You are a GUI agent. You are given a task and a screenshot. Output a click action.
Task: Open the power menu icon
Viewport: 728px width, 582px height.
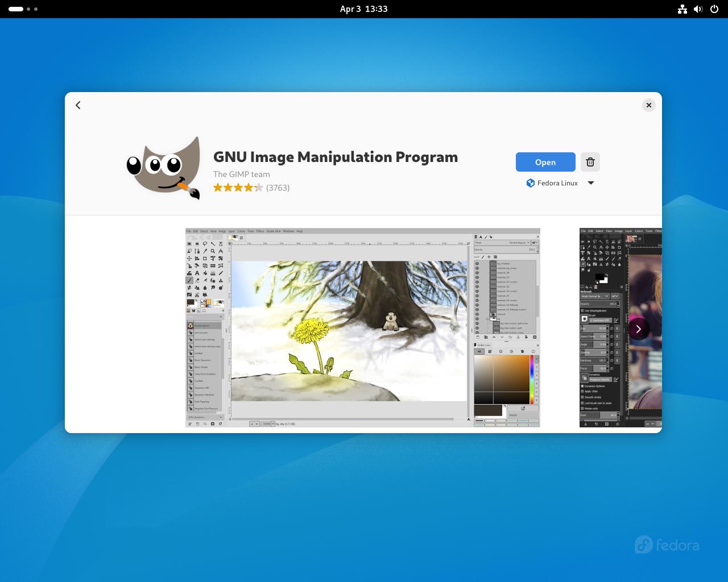[x=714, y=9]
